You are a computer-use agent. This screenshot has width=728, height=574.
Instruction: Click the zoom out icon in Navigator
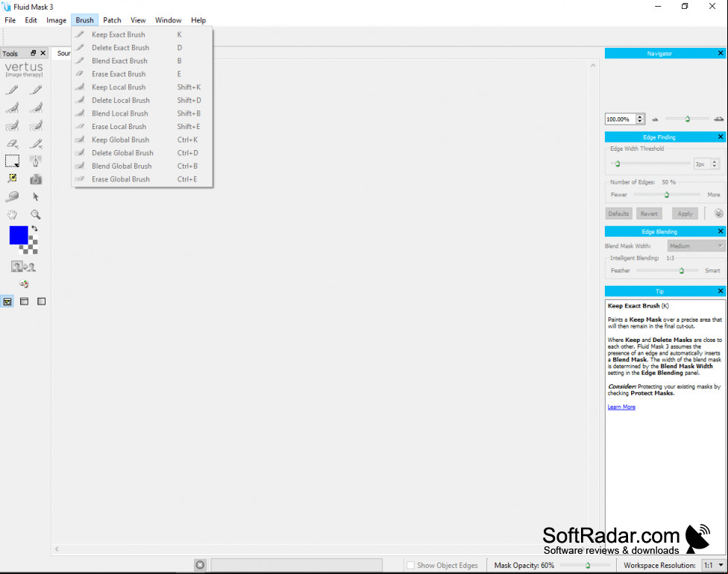click(x=655, y=119)
